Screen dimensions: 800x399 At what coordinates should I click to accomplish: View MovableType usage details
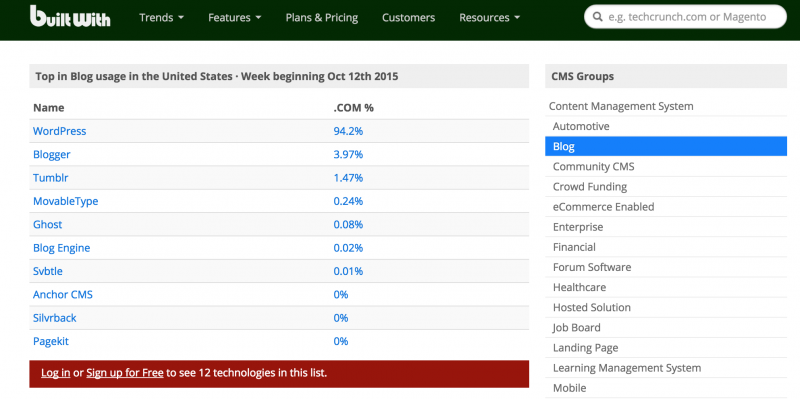coord(65,202)
